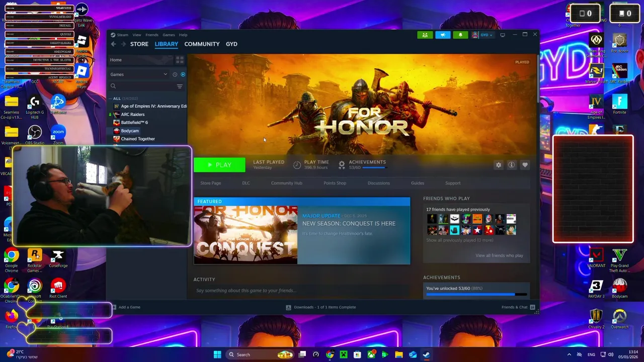Open Friends & Chat icon
Screen dimensions: 644x362
[x=532, y=307]
